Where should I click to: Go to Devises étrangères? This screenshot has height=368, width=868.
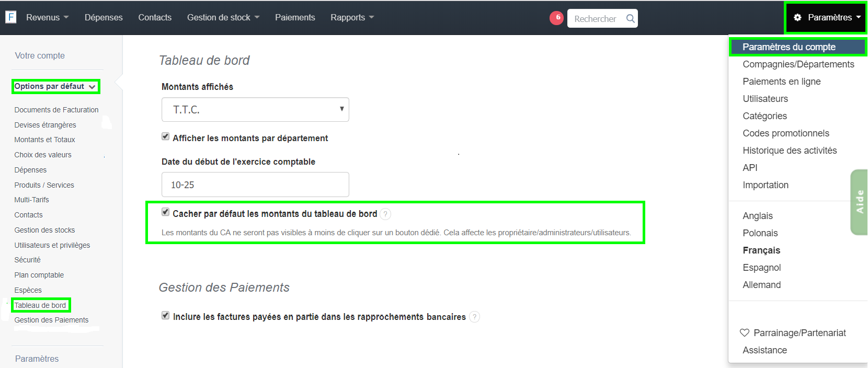(45, 125)
